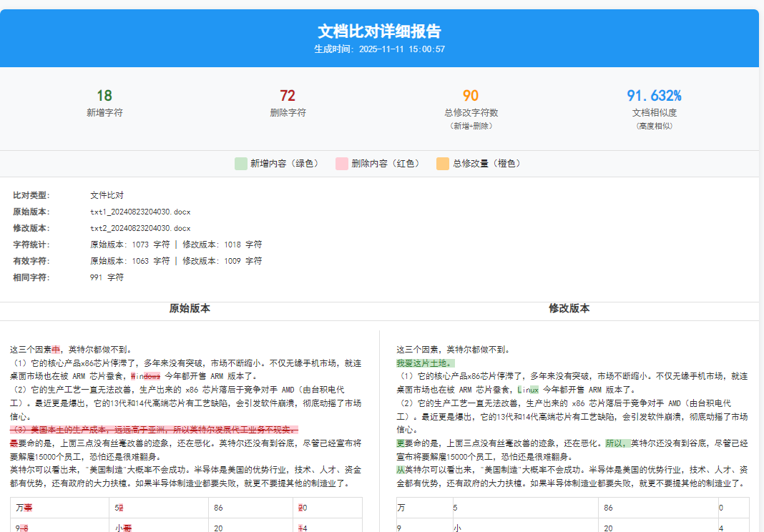Click the added character 从 before 英特尔

tap(401, 470)
